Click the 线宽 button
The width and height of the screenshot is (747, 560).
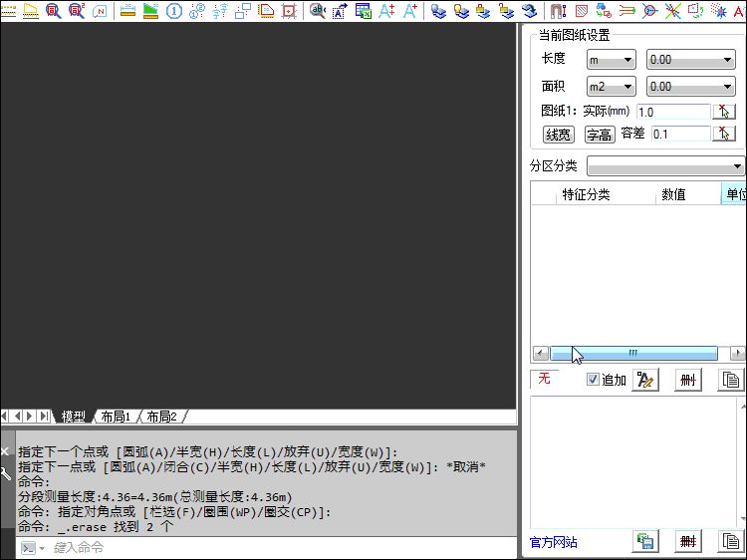(558, 135)
